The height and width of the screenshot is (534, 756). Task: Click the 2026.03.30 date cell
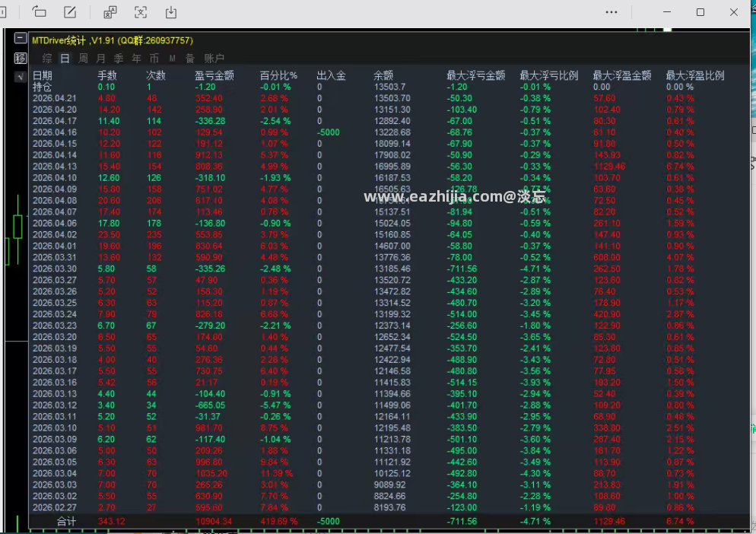pyautogui.click(x=55, y=269)
